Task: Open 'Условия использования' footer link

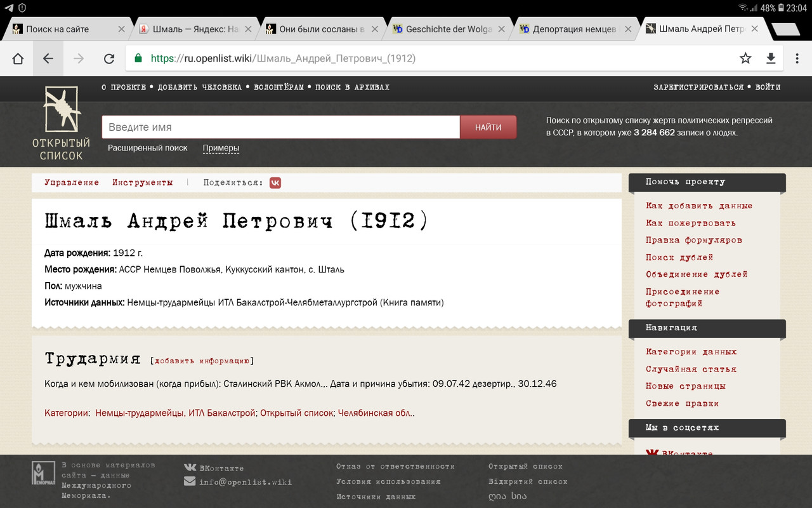Action: (388, 481)
